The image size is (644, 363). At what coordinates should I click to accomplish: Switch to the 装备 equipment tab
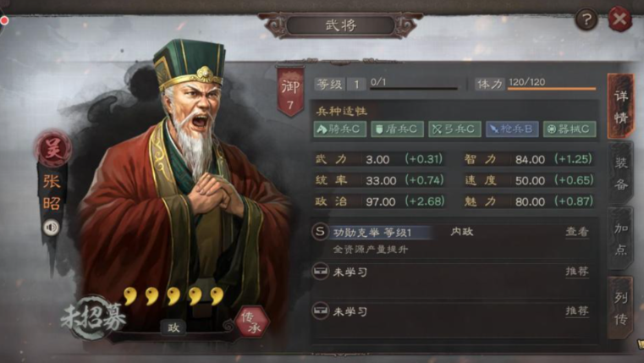click(620, 174)
